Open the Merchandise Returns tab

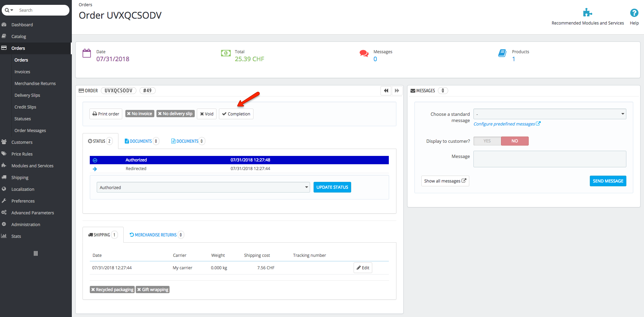tap(156, 235)
